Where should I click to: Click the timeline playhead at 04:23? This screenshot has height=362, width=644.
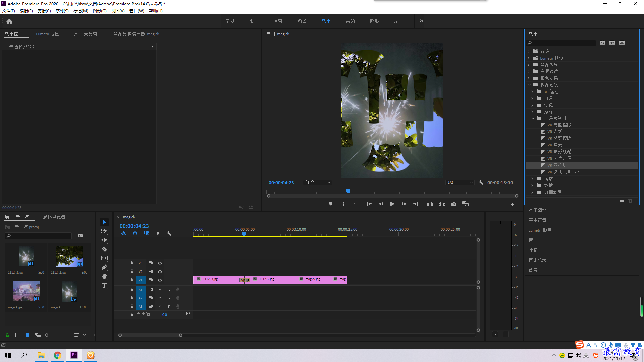244,234
